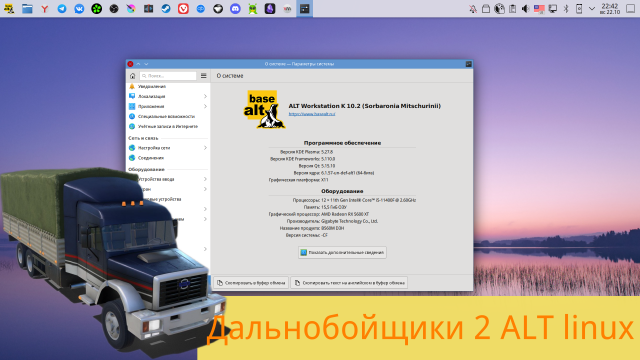
Task: Open Устройства ввода in the sidebar
Action: (168, 179)
